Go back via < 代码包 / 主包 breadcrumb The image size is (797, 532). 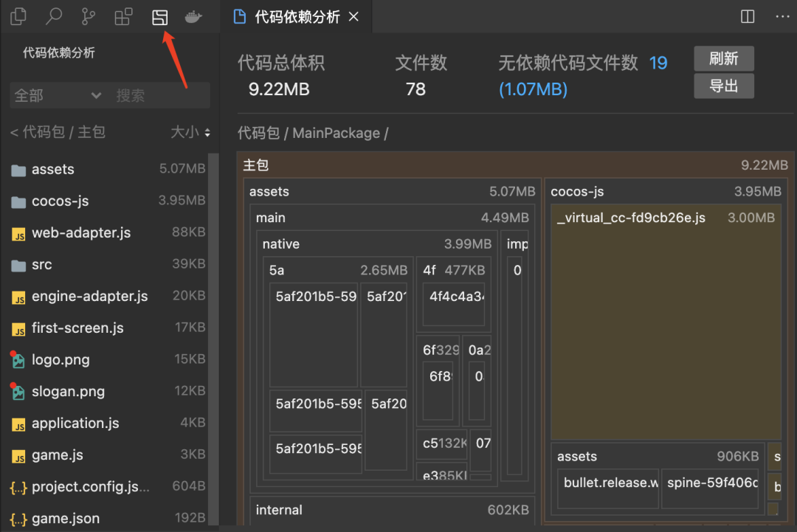[x=58, y=132]
